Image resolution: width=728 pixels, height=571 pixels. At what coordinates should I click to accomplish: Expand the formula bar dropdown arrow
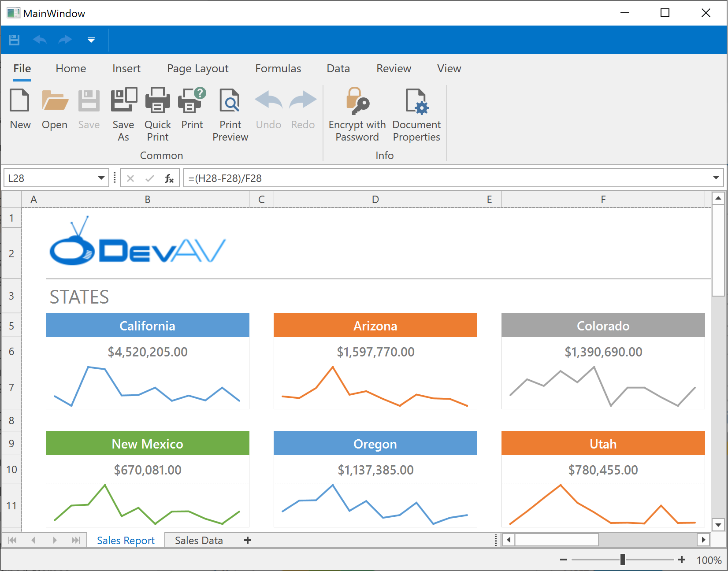[x=716, y=178]
